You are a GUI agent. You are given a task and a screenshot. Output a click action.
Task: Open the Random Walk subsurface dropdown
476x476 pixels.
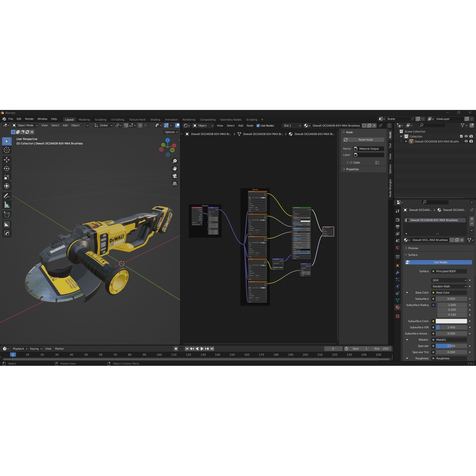(449, 286)
